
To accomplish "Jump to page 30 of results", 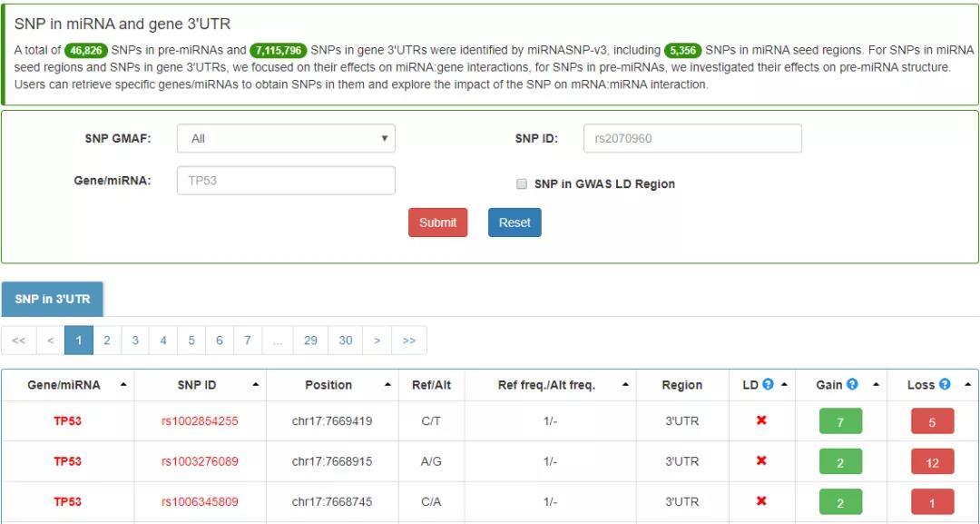I will pyautogui.click(x=346, y=339).
